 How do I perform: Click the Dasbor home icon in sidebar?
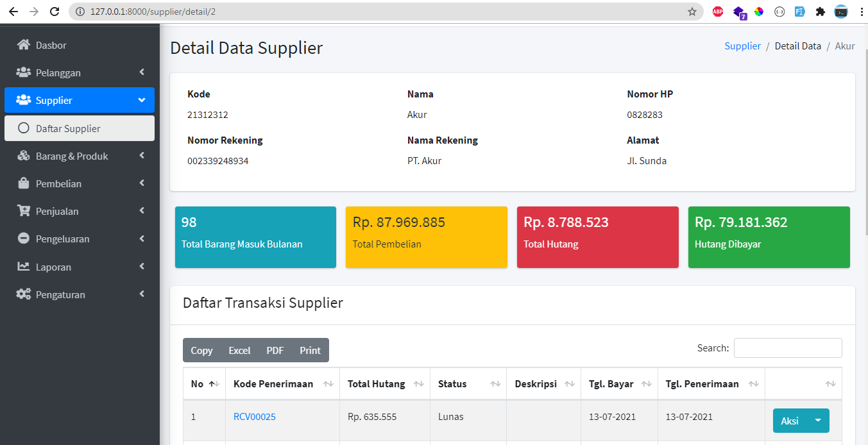tap(24, 45)
